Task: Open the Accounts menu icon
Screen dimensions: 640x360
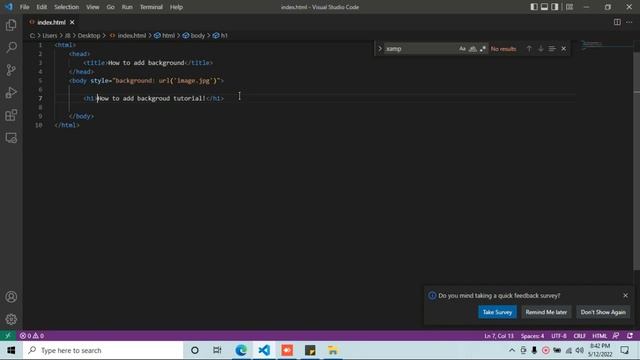Action: pos(11,297)
